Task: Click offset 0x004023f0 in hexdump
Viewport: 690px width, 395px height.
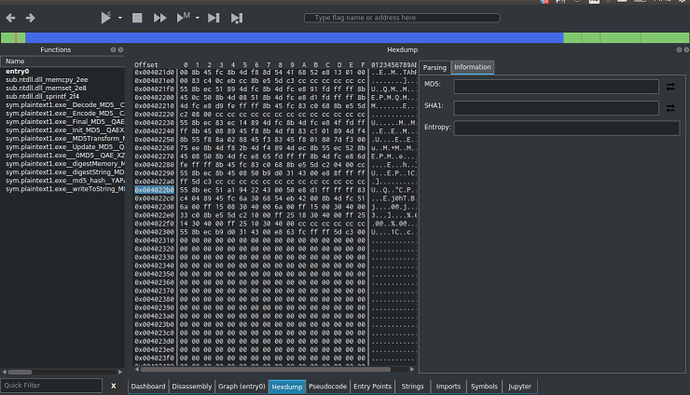Action: coord(154,358)
